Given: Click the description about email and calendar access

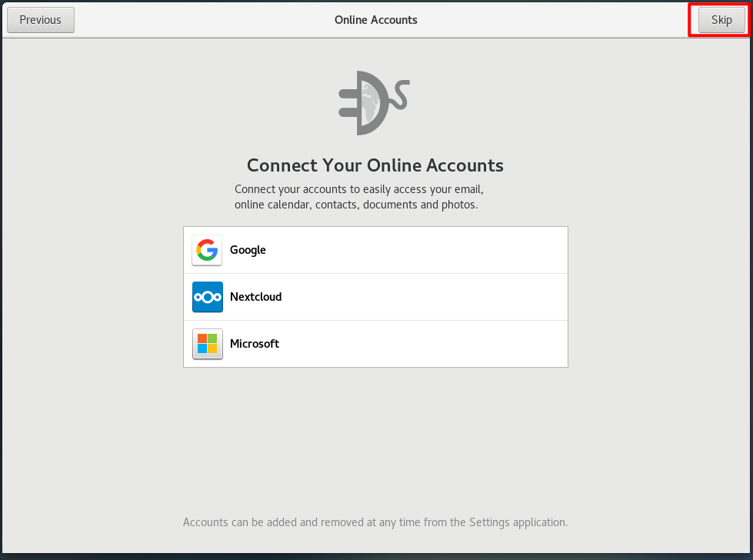Looking at the screenshot, I should coord(359,197).
